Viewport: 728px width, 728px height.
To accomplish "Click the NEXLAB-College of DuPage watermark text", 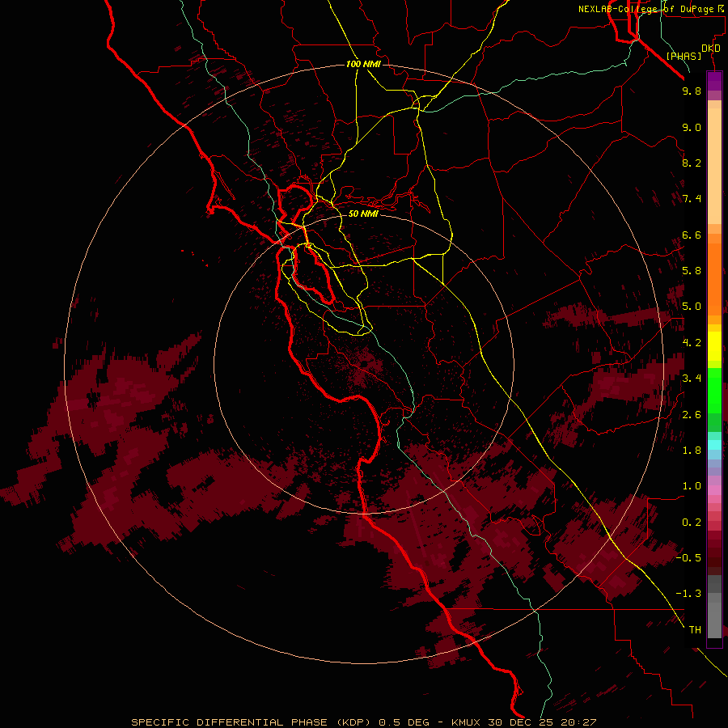I will click(650, 9).
